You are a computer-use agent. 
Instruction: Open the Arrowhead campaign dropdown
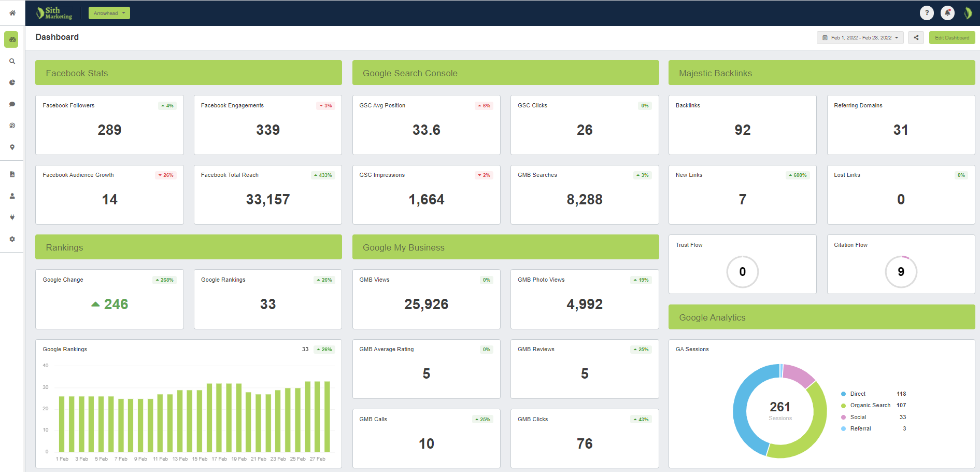pos(109,13)
